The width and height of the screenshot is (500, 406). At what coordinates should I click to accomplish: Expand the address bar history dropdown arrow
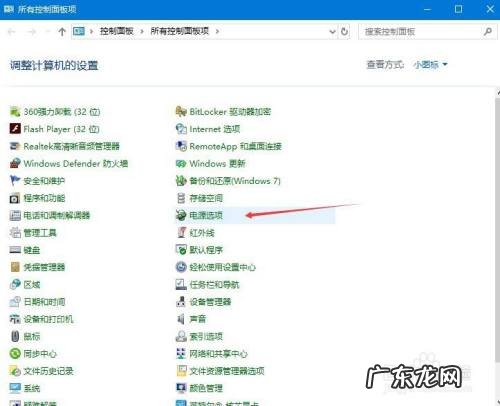click(x=332, y=32)
